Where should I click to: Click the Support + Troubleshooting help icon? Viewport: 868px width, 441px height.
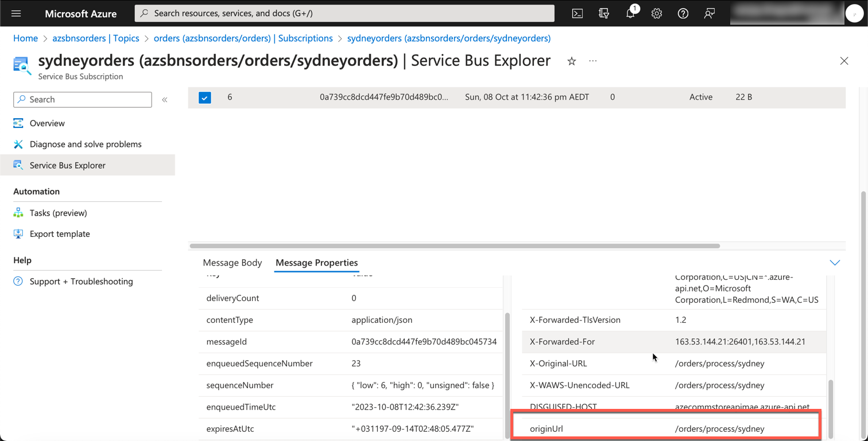point(18,281)
